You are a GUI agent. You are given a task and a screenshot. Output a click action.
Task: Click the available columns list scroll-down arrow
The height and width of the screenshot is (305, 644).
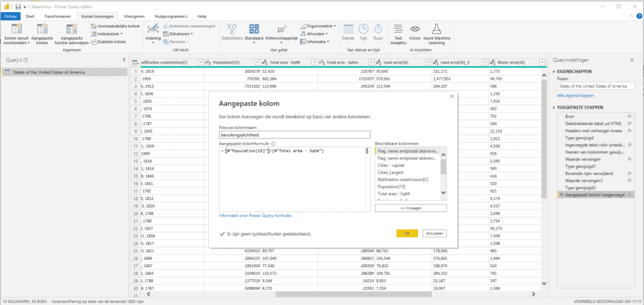pyautogui.click(x=443, y=192)
